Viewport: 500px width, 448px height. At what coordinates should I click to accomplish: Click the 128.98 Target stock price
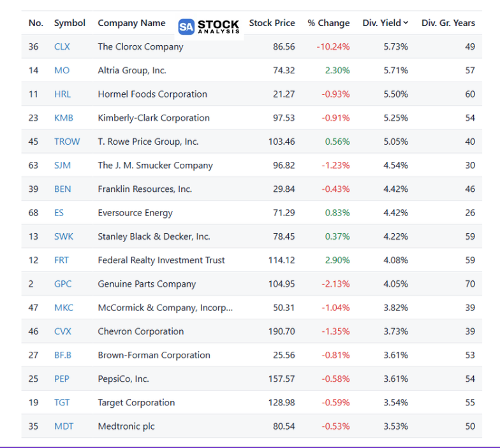point(282,403)
